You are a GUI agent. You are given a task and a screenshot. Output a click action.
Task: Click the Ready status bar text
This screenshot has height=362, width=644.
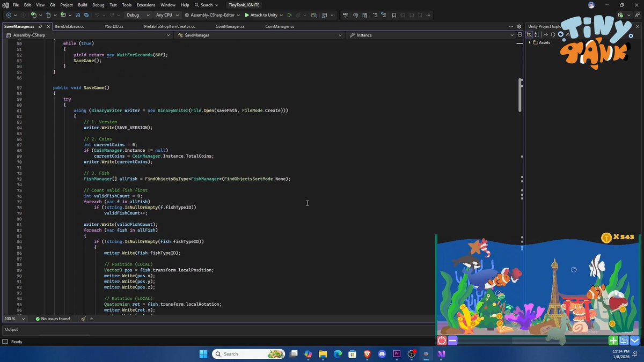(17, 342)
